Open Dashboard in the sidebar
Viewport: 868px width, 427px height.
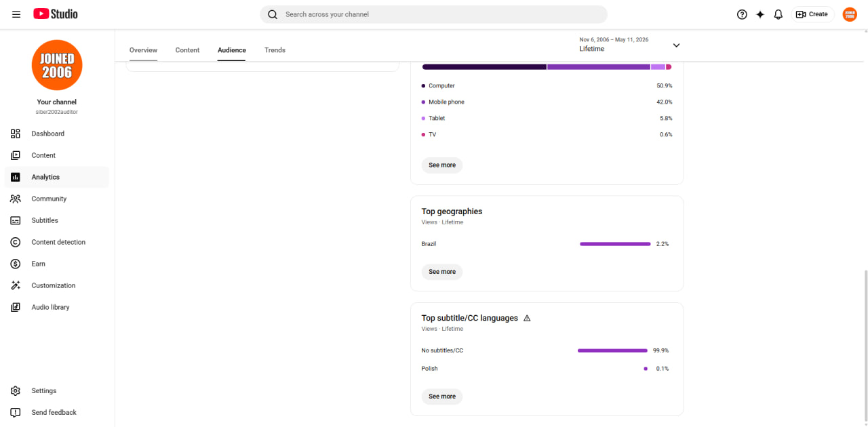click(57, 134)
